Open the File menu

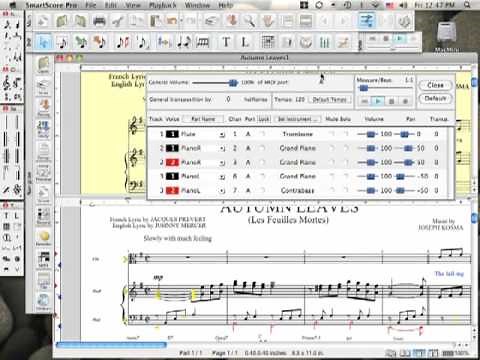[x=90, y=5]
